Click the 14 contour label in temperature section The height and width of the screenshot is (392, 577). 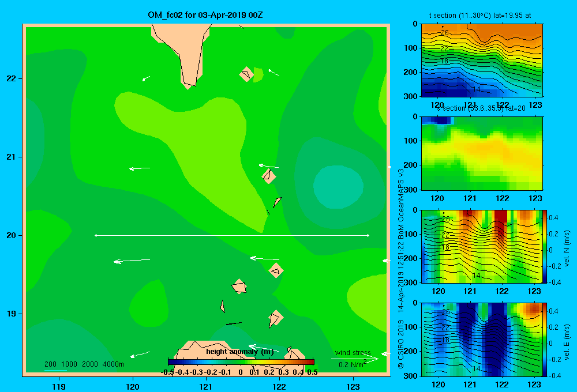pos(476,89)
